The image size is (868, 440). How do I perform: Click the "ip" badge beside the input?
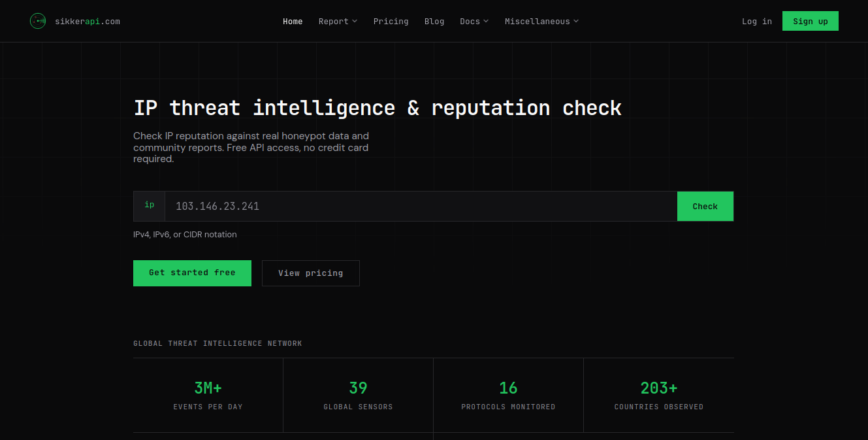[x=149, y=205]
